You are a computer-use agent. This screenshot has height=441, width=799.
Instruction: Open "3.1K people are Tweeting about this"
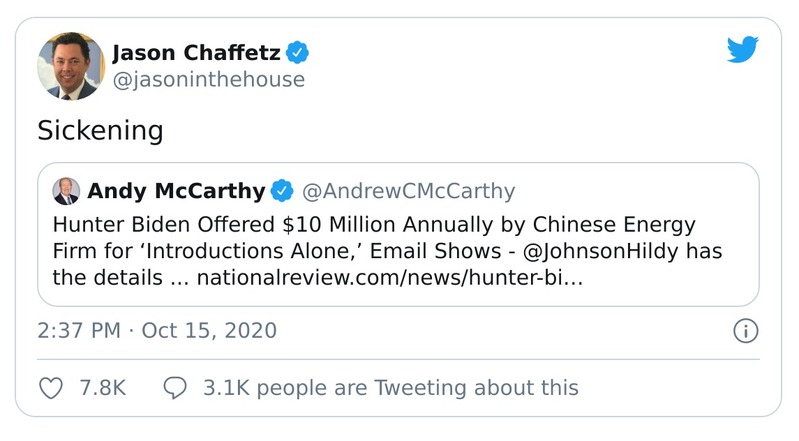[x=390, y=387]
